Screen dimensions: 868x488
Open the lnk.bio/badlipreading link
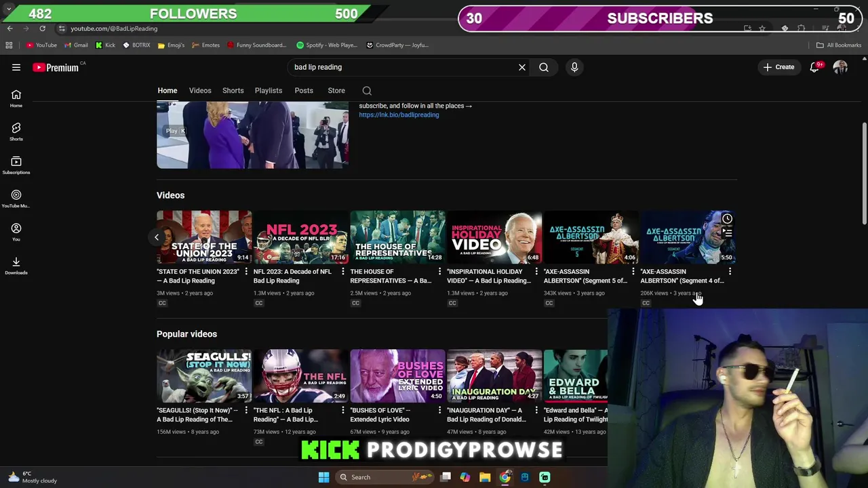(399, 115)
